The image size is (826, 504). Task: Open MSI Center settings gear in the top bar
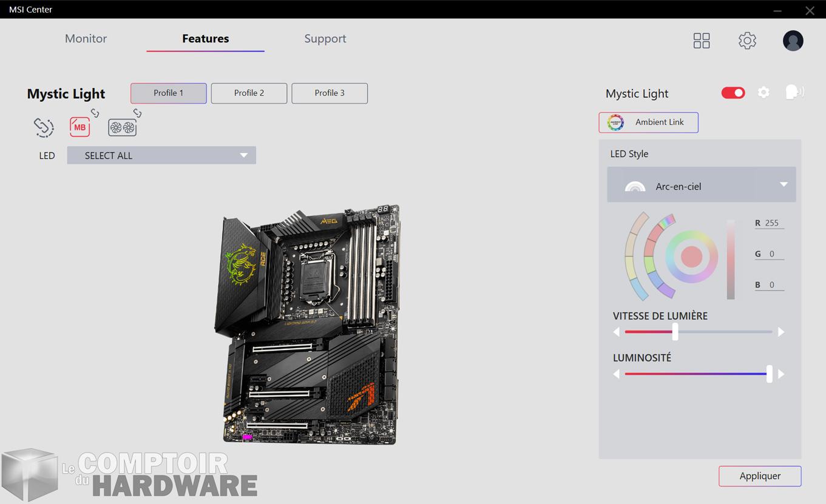(x=747, y=40)
